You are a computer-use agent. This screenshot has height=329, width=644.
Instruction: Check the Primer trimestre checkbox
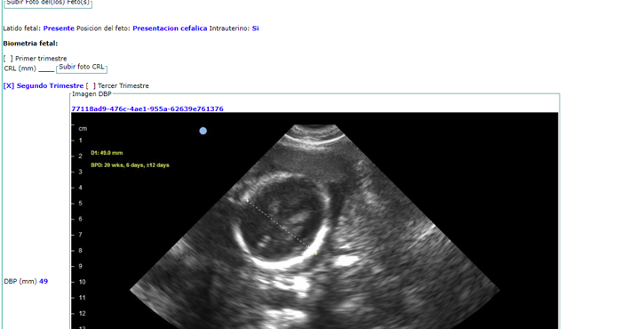click(8, 59)
